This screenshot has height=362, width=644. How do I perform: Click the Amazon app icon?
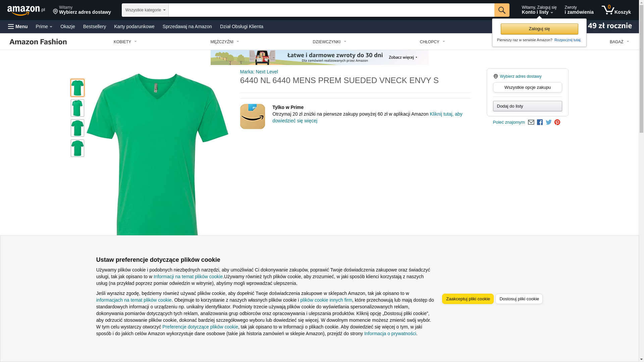click(x=252, y=116)
